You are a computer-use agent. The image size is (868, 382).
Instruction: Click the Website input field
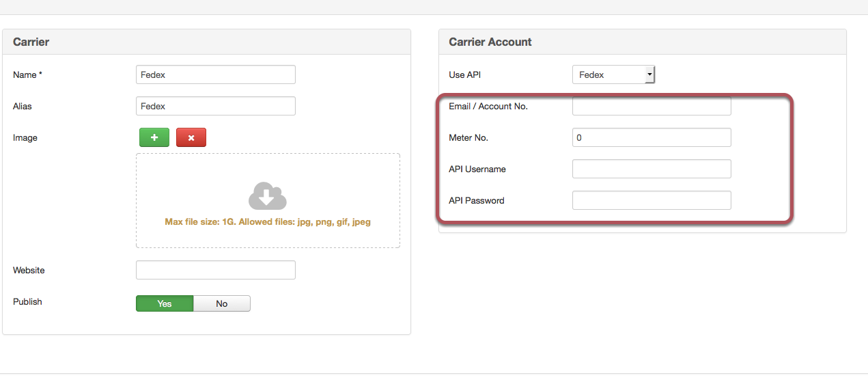click(216, 270)
